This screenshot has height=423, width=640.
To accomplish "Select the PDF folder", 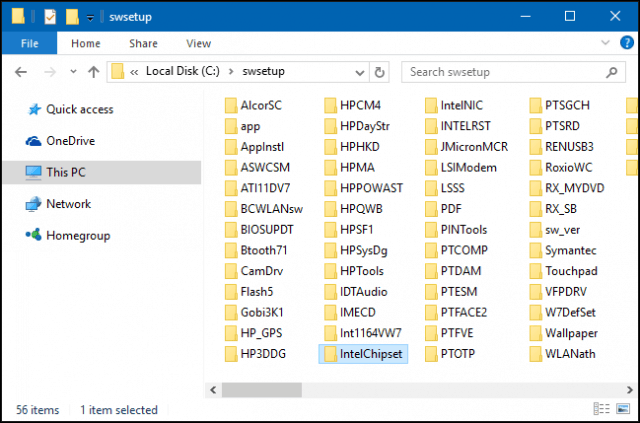I will pyautogui.click(x=444, y=209).
